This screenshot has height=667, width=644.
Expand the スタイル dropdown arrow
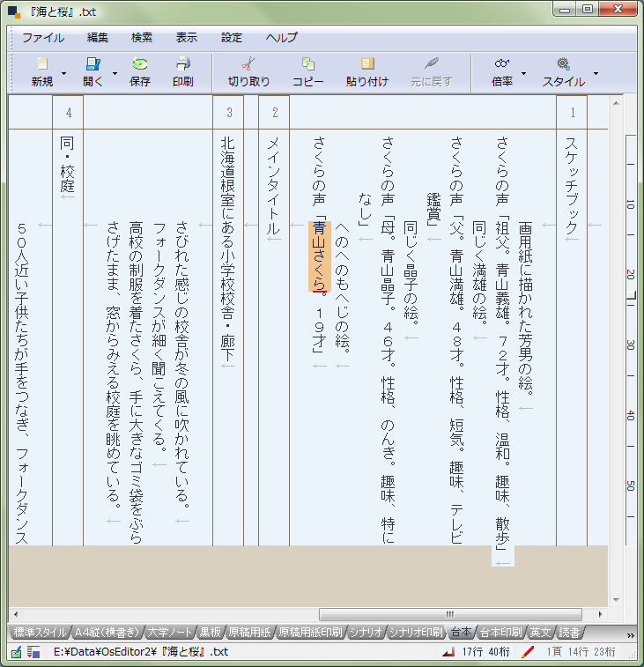[x=596, y=73]
